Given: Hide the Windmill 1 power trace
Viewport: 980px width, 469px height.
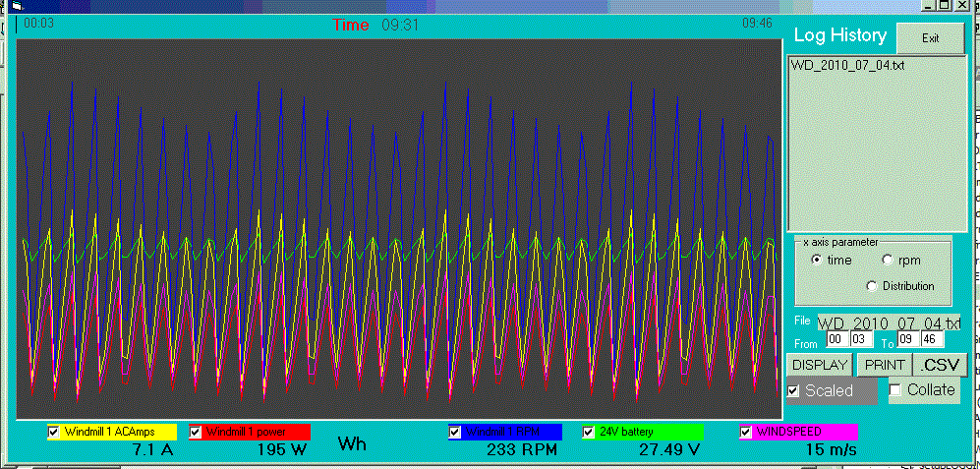Looking at the screenshot, I should (x=196, y=432).
